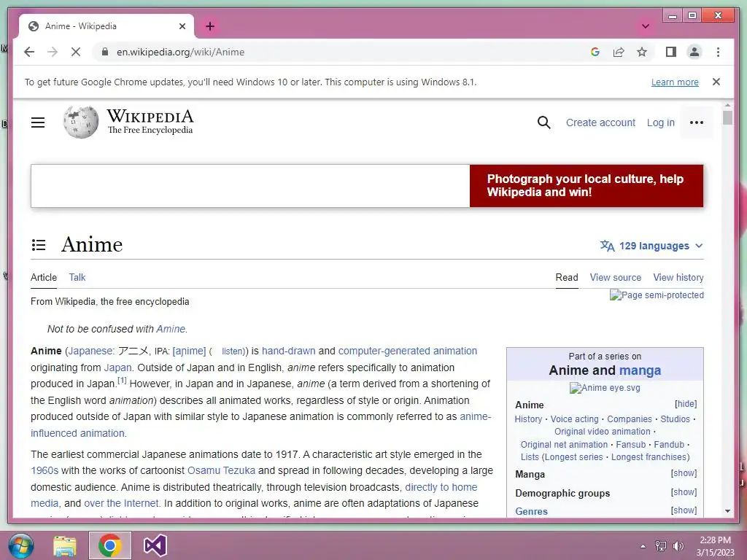
Task: Open the Windows Start button
Action: tap(21, 545)
